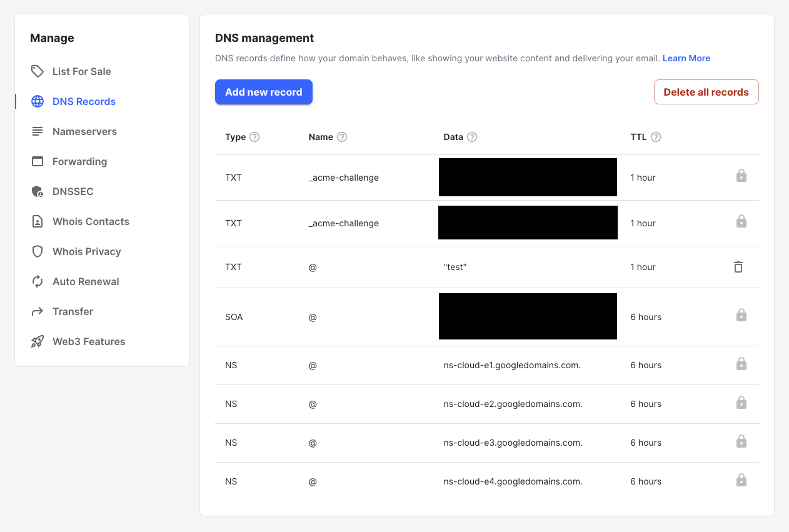Select DNS Records sidebar item
Image resolution: width=789 pixels, height=532 pixels.
coord(84,101)
